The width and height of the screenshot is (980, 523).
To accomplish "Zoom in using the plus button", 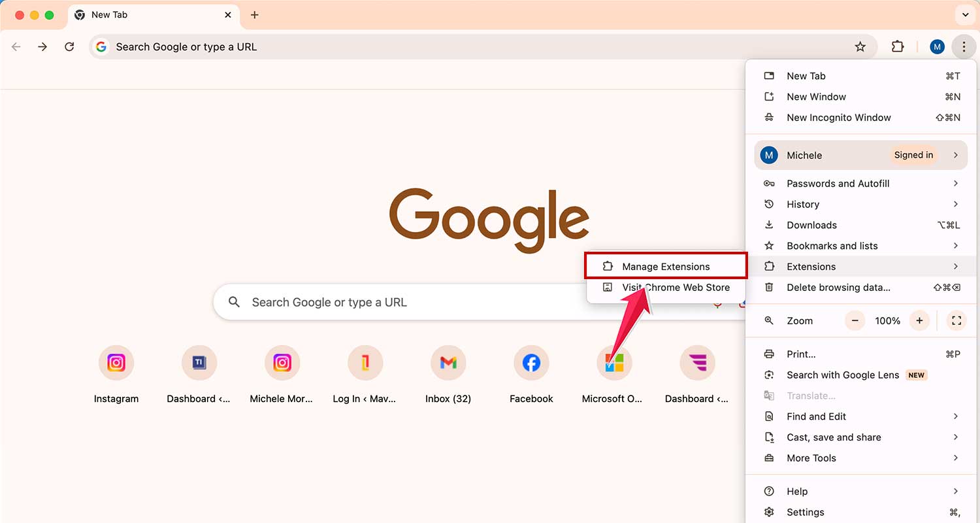I will 919,320.
